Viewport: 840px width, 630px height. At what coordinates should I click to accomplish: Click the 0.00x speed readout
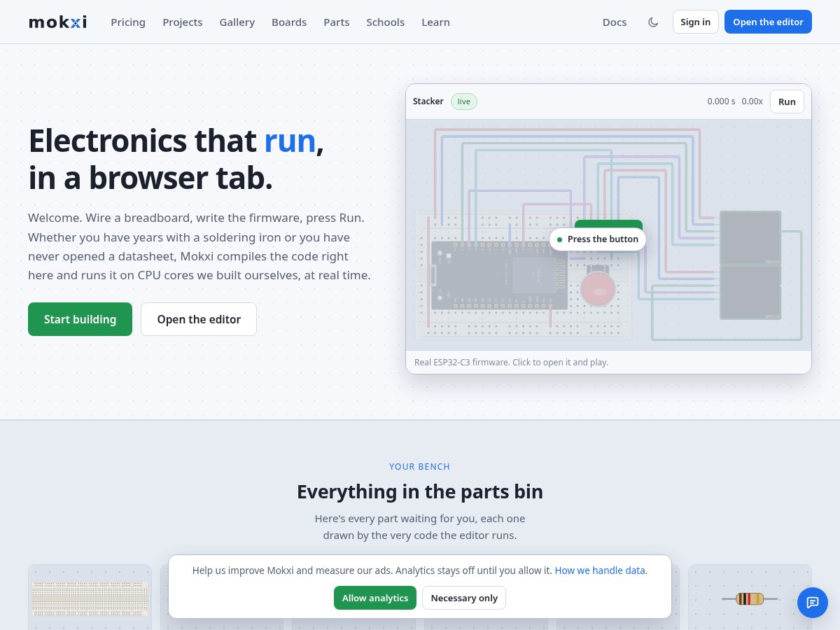pos(752,101)
